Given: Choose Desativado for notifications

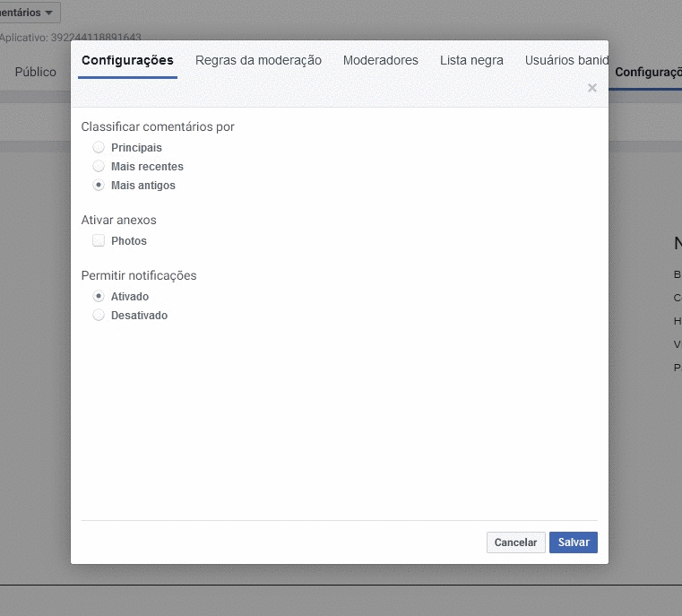Looking at the screenshot, I should tap(99, 315).
